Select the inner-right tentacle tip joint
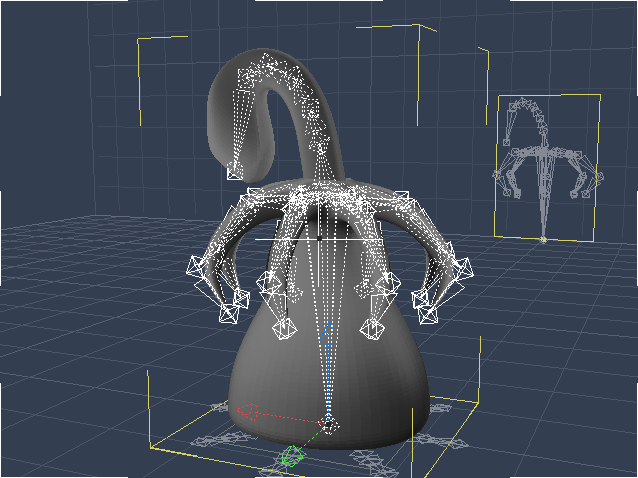 tap(371, 329)
